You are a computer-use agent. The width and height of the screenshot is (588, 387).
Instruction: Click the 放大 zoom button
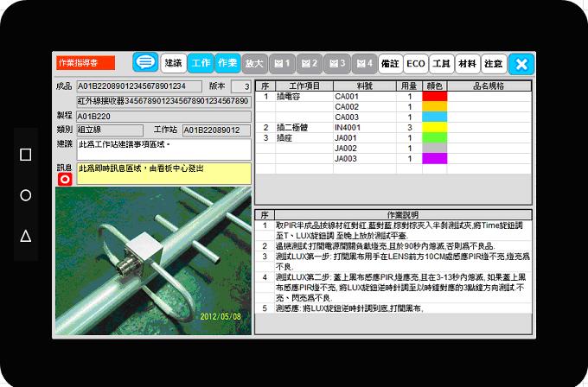click(255, 64)
